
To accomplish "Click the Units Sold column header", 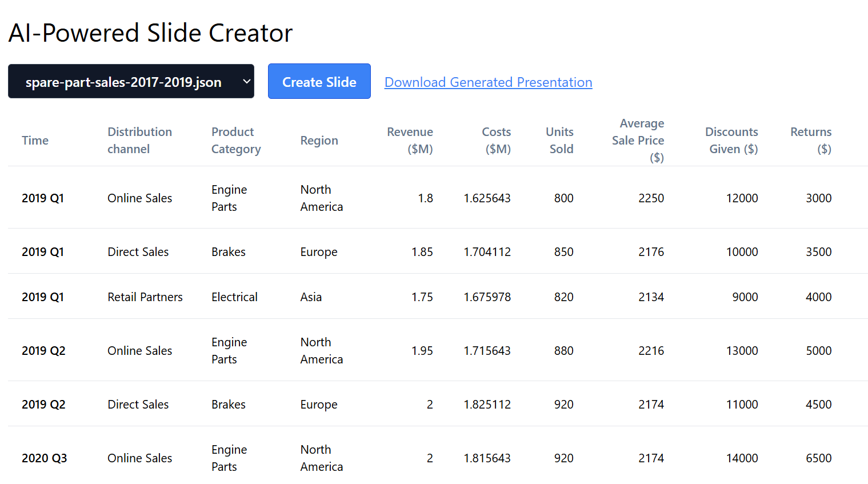I will (559, 141).
